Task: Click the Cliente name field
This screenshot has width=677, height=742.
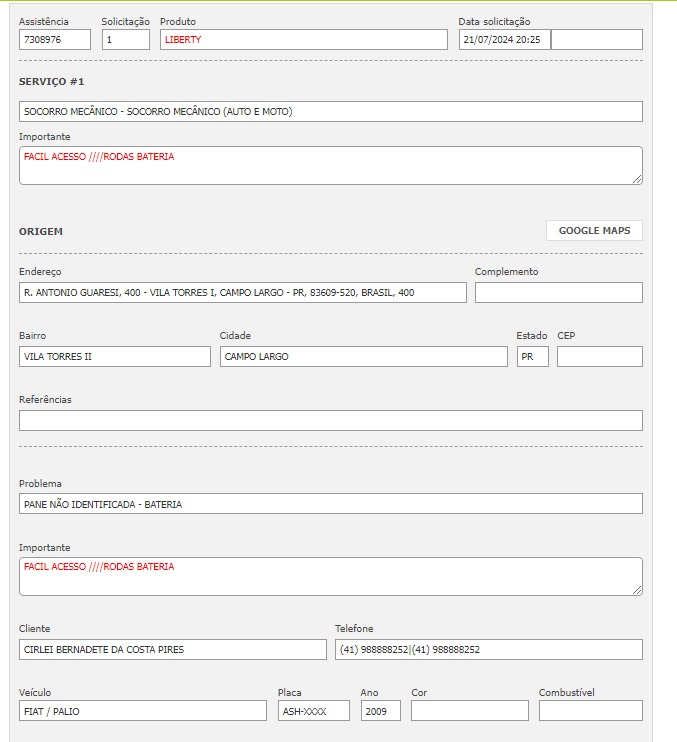Action: point(172,650)
